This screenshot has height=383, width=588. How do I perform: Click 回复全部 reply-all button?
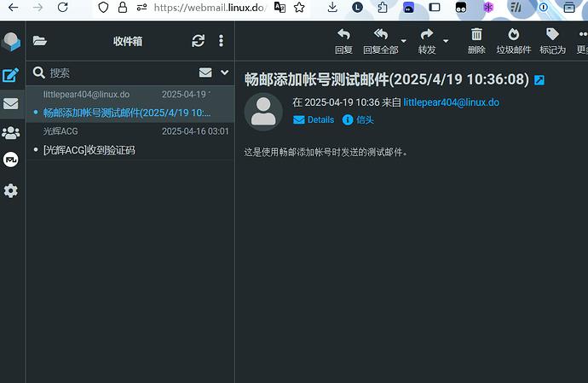coord(380,41)
